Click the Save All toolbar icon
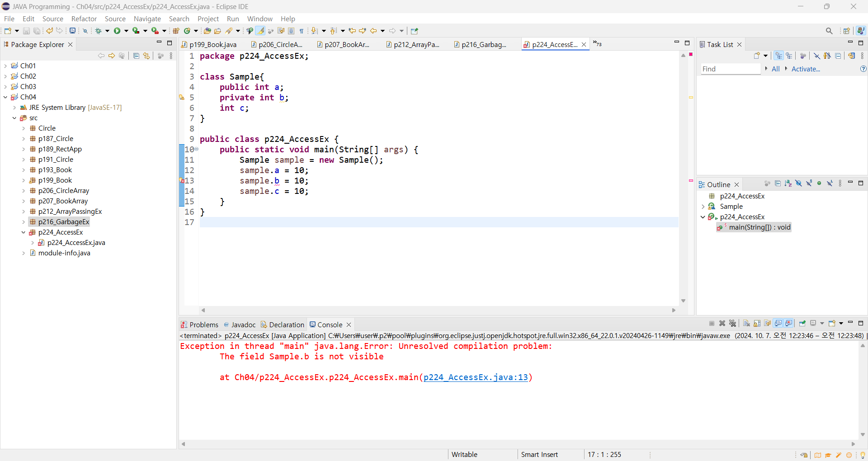 point(37,31)
